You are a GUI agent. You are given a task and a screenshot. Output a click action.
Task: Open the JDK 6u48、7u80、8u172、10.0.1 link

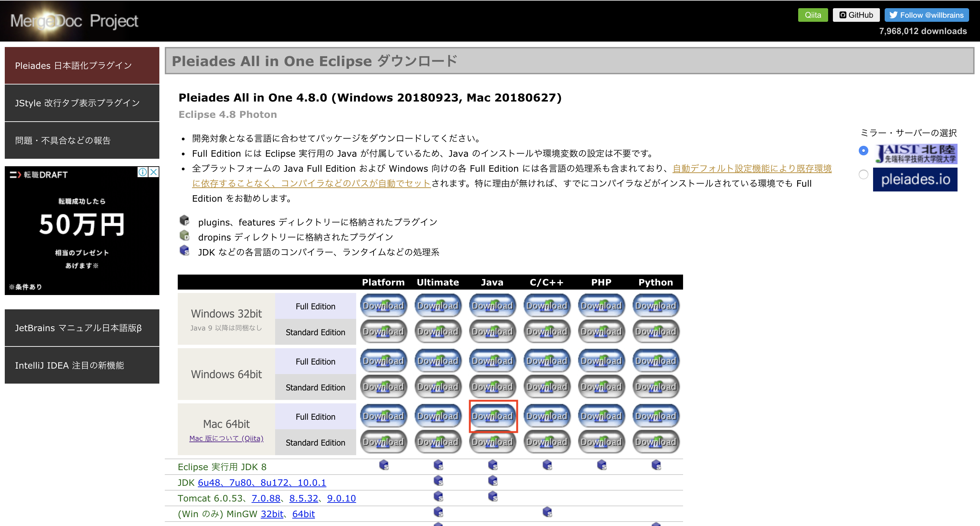click(262, 482)
